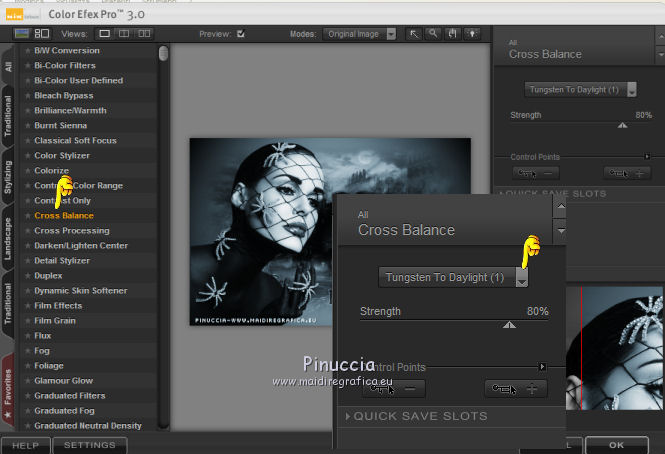Image resolution: width=665 pixels, height=454 pixels.
Task: Toggle favorite star for Dynamic Skin Softener
Action: (28, 291)
